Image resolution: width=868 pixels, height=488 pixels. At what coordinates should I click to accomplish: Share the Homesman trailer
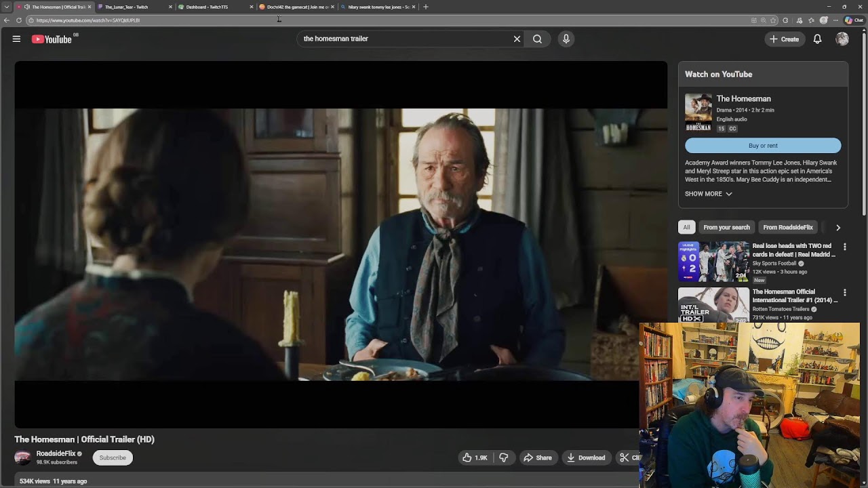tap(537, 457)
